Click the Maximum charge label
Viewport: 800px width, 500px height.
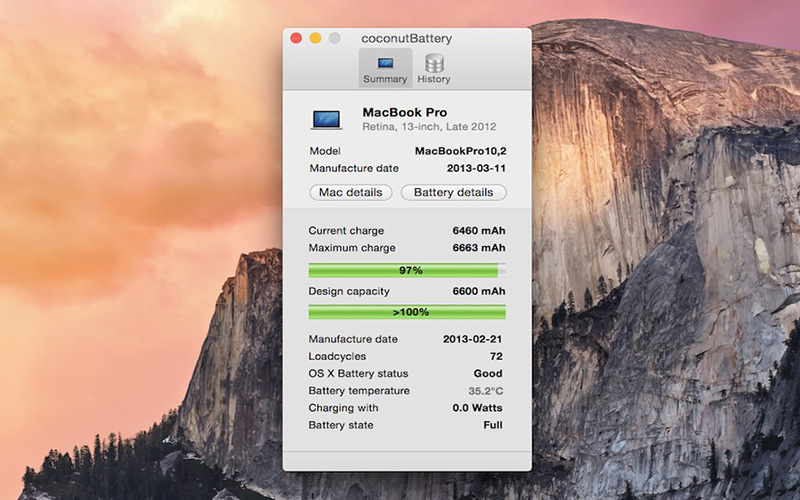click(x=352, y=248)
